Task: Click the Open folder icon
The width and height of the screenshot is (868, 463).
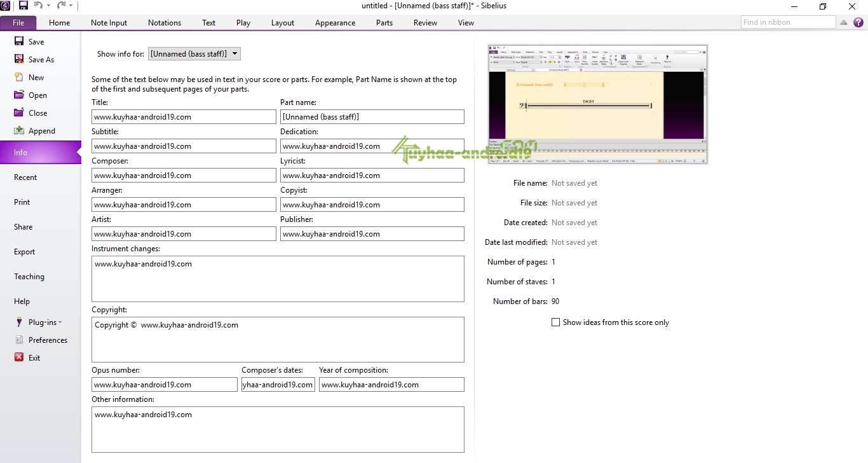Action: click(18, 95)
